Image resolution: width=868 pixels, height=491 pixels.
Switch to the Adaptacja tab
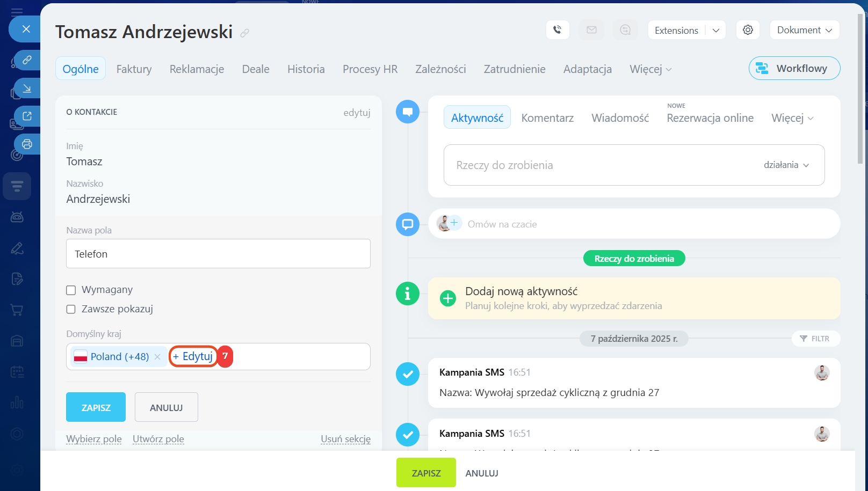click(x=588, y=69)
